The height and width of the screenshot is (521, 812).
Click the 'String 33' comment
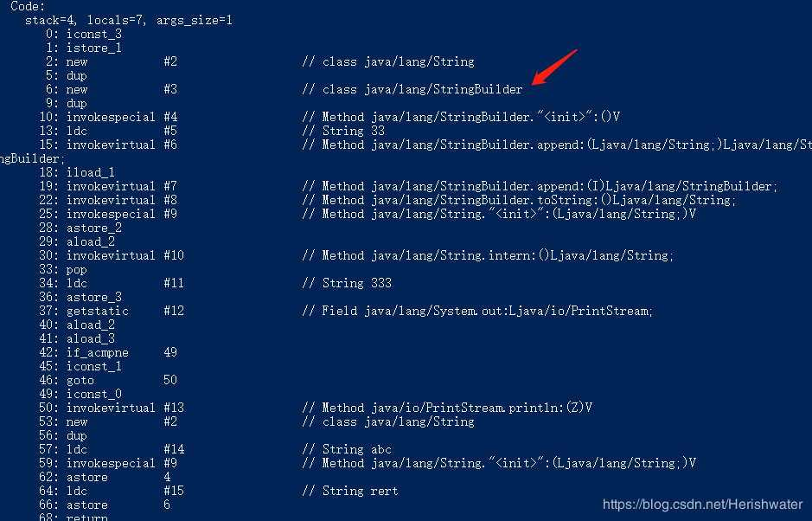pyautogui.click(x=342, y=131)
